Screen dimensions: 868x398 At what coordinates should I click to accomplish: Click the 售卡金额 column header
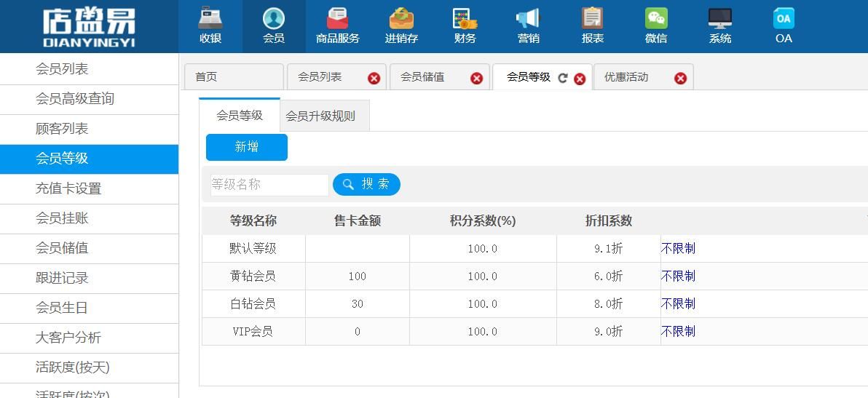point(358,221)
